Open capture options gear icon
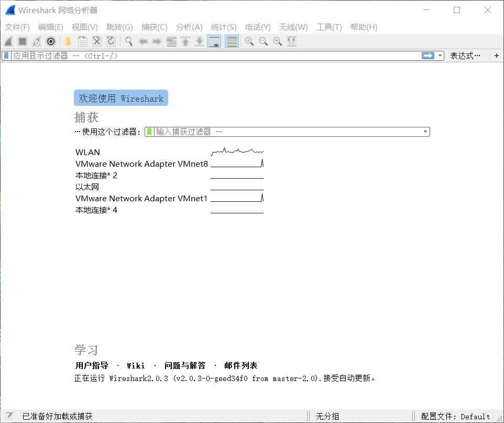504x423 pixels. [x=51, y=41]
